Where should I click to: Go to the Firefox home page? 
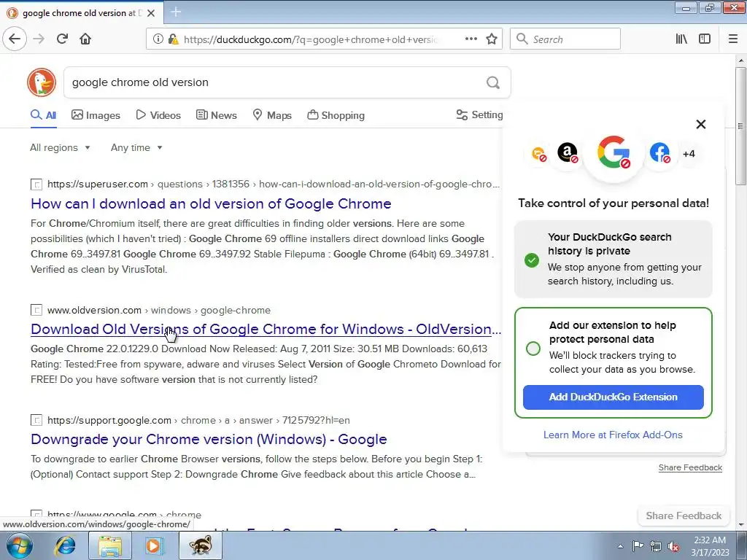tap(85, 39)
